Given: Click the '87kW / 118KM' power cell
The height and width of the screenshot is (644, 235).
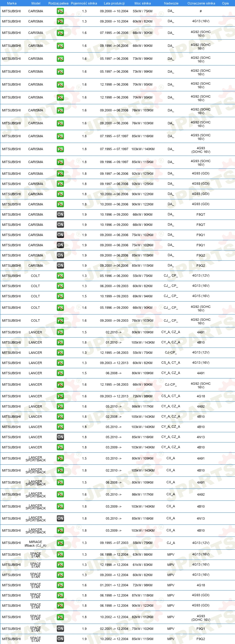Looking at the screenshot, I should (x=142, y=595).
